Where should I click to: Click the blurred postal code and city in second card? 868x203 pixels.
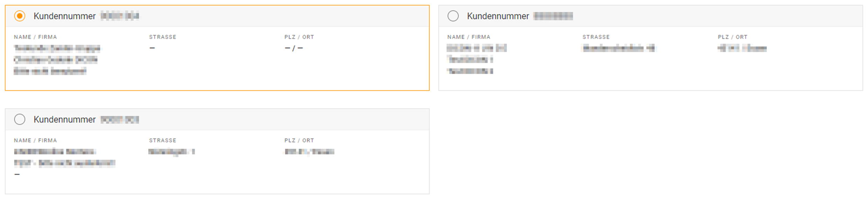(742, 48)
